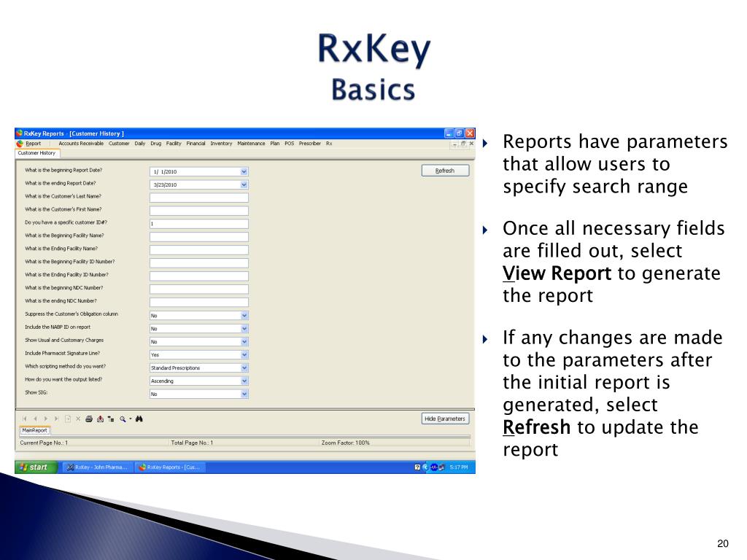Open the Facility menu
The image size is (747, 560).
(x=174, y=144)
